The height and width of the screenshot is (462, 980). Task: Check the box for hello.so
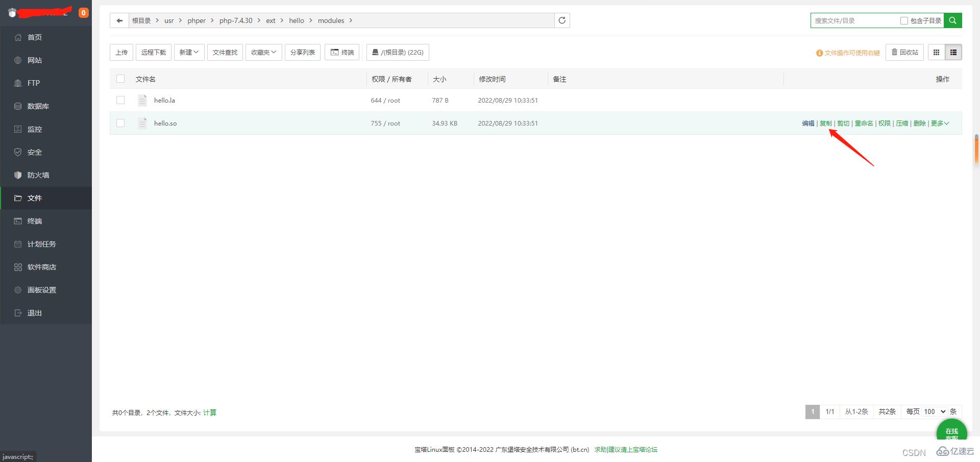pos(120,123)
